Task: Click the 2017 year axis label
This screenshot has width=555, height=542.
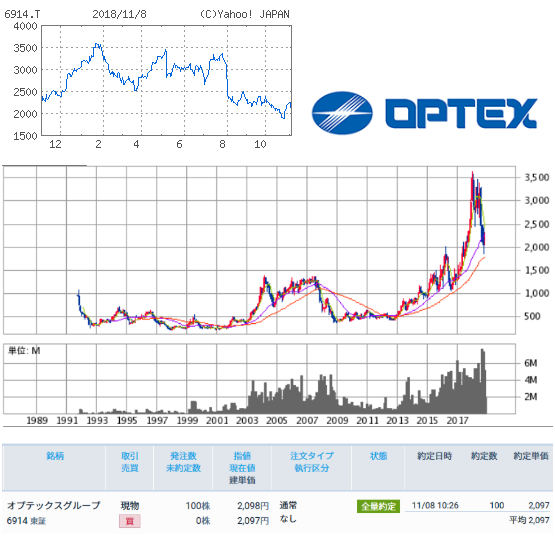Action: [x=457, y=420]
